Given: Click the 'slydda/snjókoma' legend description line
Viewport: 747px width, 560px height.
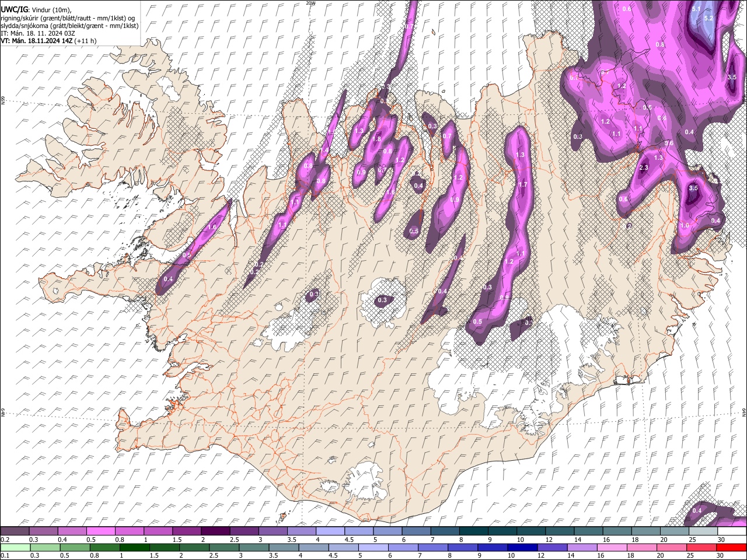Looking at the screenshot, I should pos(69,26).
